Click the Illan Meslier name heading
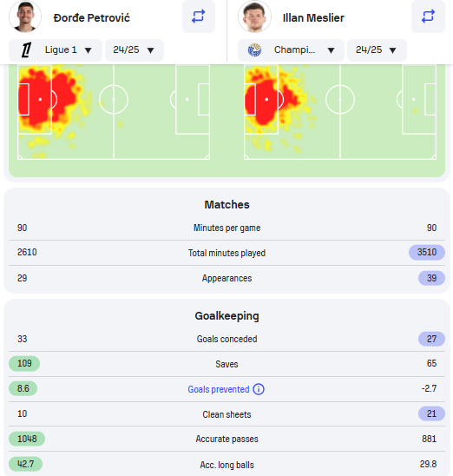The height and width of the screenshot is (476, 453). (x=313, y=18)
